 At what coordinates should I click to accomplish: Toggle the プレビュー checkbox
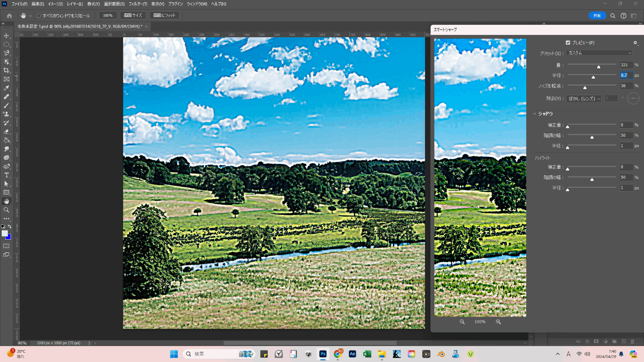(x=568, y=43)
